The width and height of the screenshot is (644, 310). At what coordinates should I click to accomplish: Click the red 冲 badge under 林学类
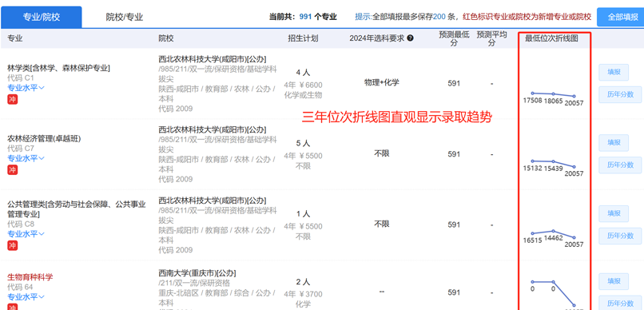click(x=12, y=99)
